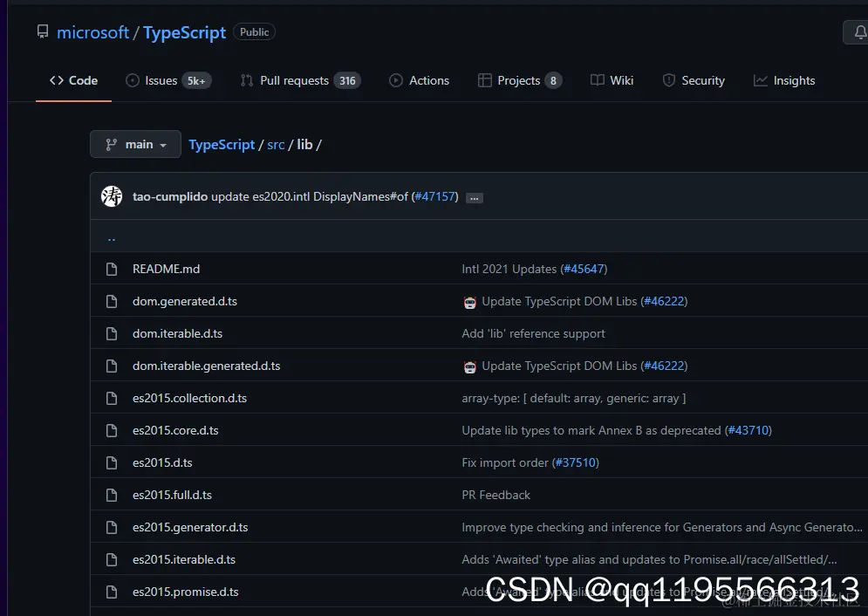Screen dimensions: 868x616
Task: Click the Projects board icon
Action: tap(484, 81)
